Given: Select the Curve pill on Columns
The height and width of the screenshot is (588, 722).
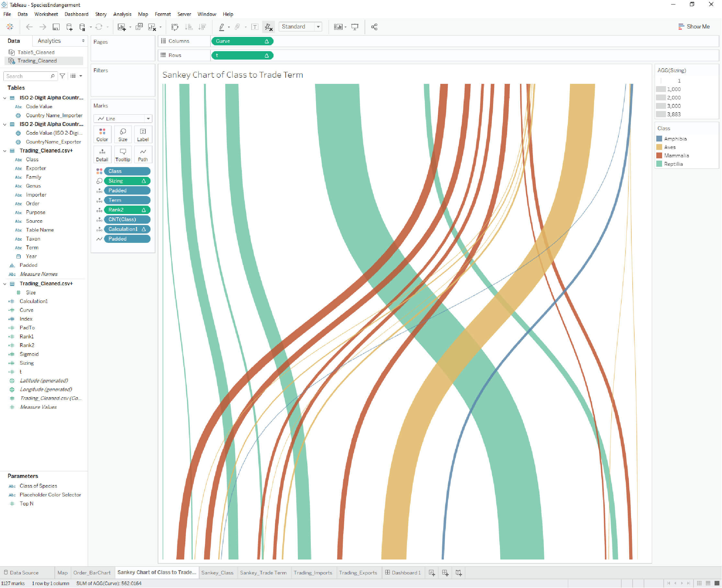Looking at the screenshot, I should [242, 41].
